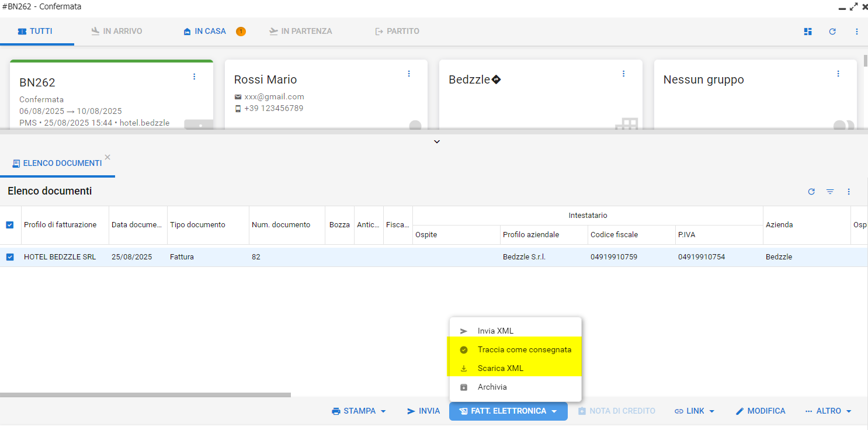
Task: Open the Link dropdown menu
Action: (695, 411)
